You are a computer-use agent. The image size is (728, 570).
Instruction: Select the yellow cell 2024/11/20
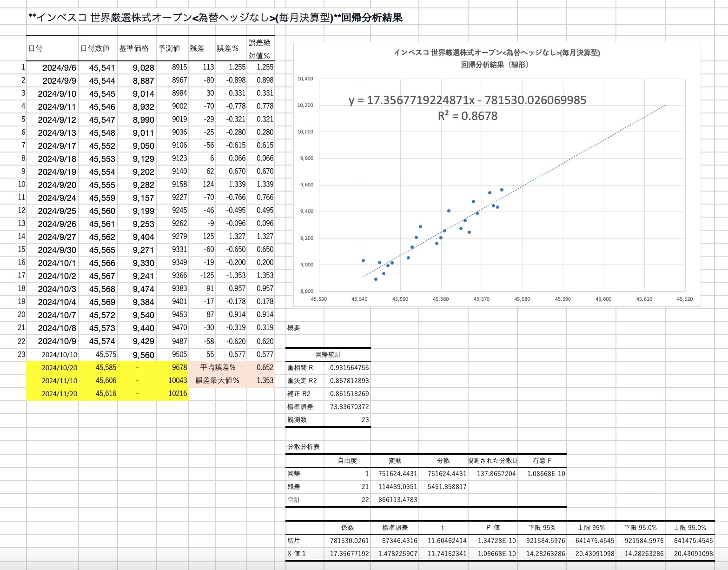60,393
